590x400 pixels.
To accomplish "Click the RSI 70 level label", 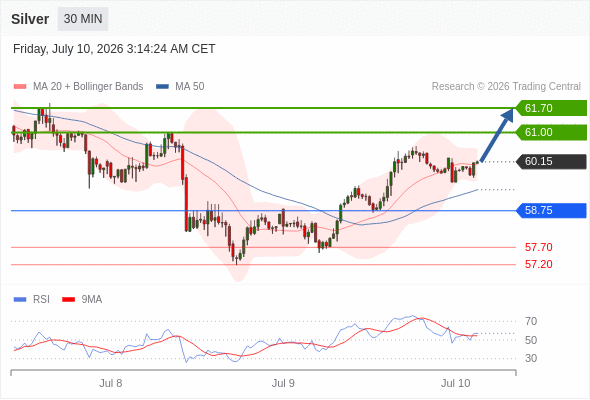I will 531,321.
